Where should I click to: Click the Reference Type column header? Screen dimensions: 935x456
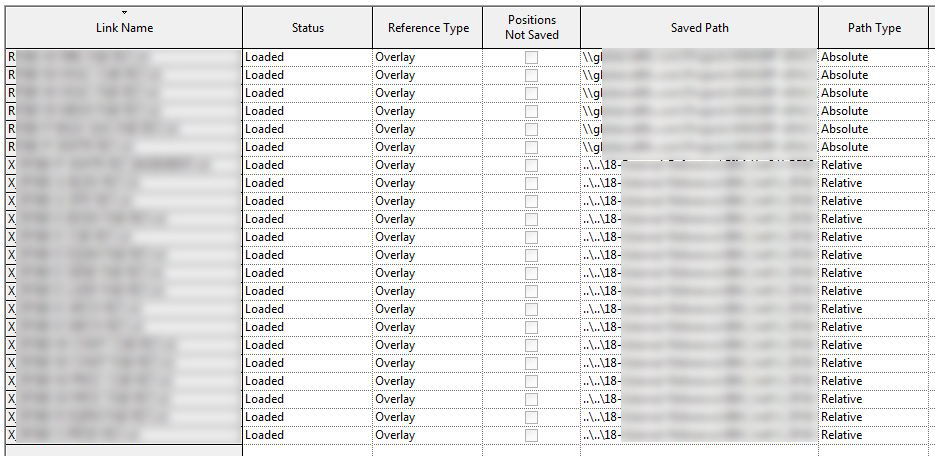pos(428,27)
